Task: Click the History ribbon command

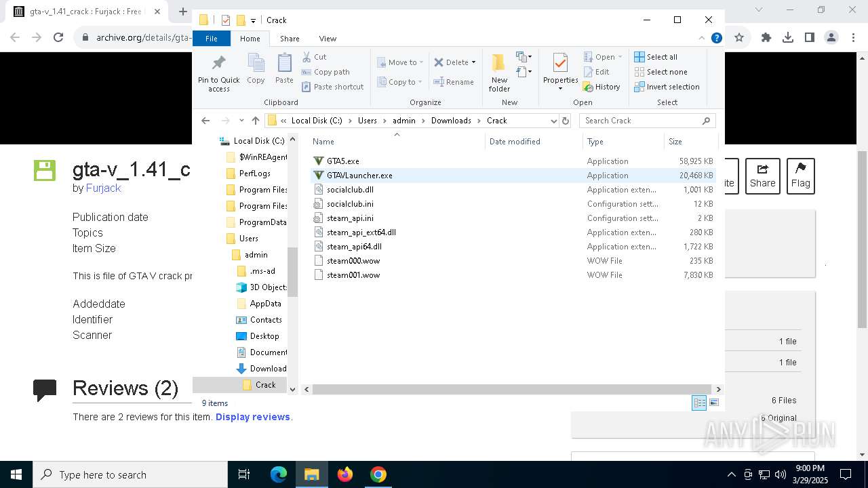Action: pos(601,87)
